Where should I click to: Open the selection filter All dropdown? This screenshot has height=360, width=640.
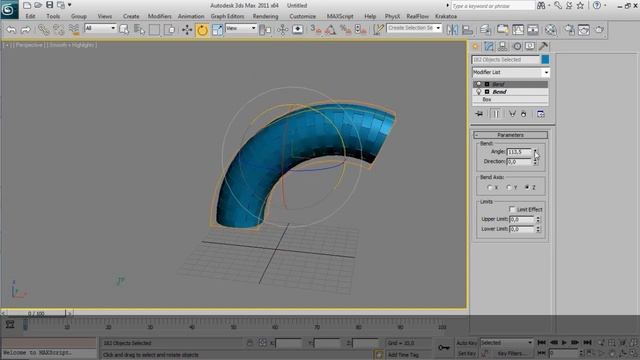click(x=100, y=28)
